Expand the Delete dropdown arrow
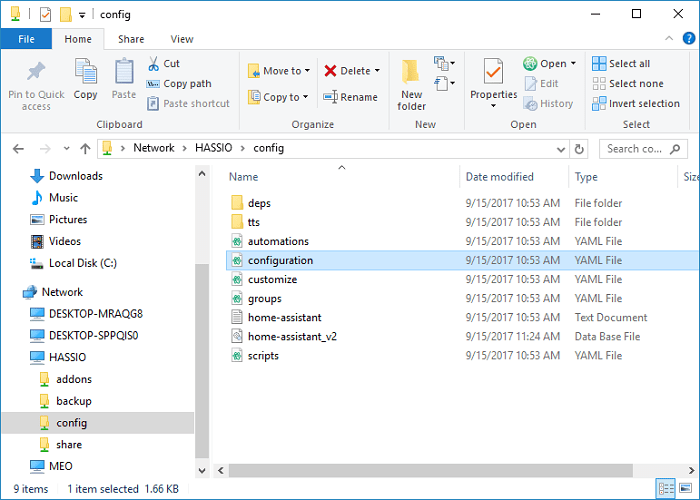Viewport: 700px width, 500px height. [377, 71]
